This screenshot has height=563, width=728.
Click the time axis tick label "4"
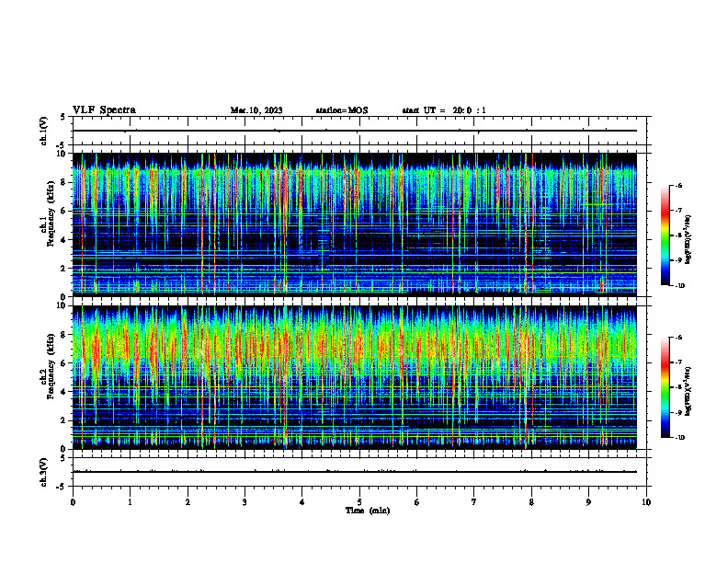[302, 502]
